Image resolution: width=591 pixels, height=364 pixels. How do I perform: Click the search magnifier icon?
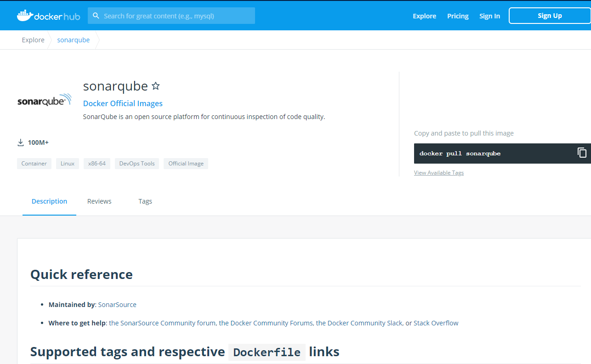[x=96, y=15]
